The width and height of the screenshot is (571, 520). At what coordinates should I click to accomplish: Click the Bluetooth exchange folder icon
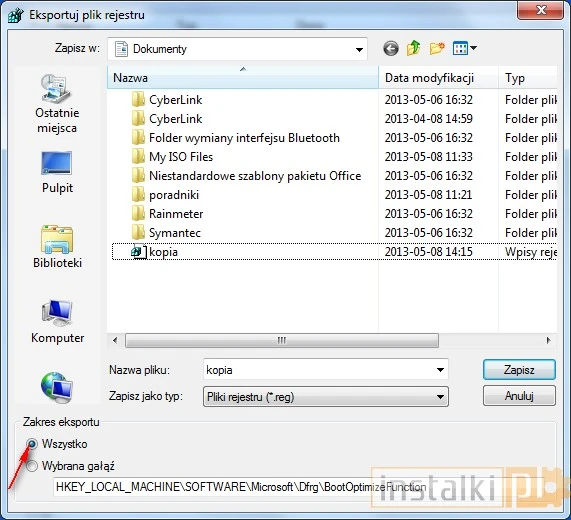click(138, 138)
